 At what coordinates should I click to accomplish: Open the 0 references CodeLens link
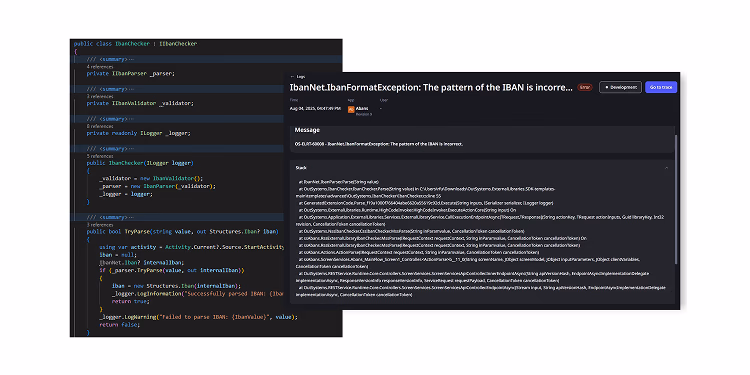[x=100, y=126]
